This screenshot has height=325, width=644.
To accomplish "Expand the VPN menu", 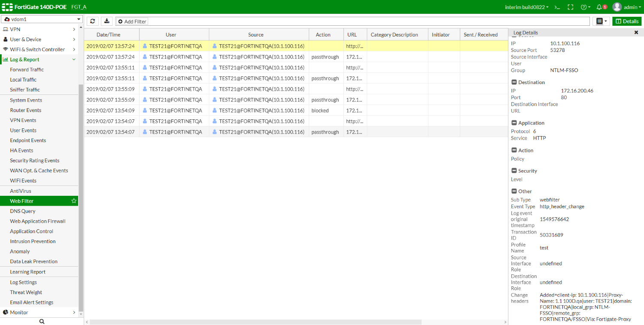I will (x=39, y=29).
